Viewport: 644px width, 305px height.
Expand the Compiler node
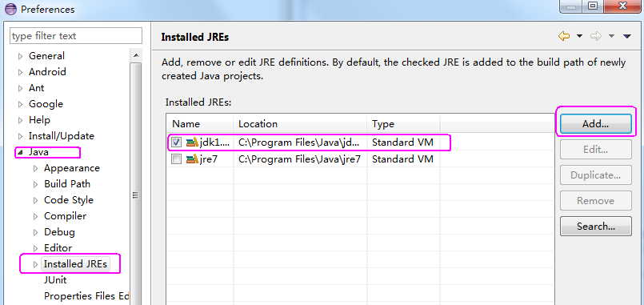(36, 217)
